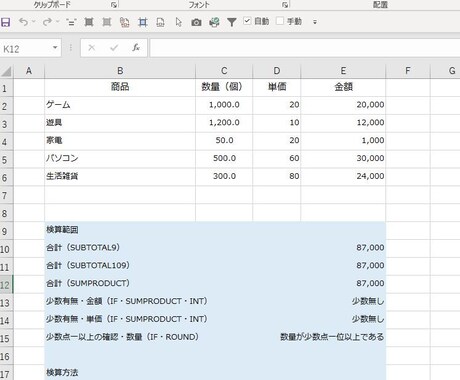Select the 合計（SUBTOTAL109） label cell
This screenshot has width=460, height=380.
click(x=120, y=266)
